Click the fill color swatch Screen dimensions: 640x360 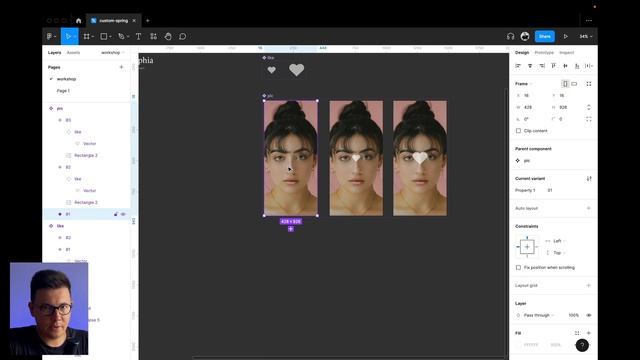518,345
